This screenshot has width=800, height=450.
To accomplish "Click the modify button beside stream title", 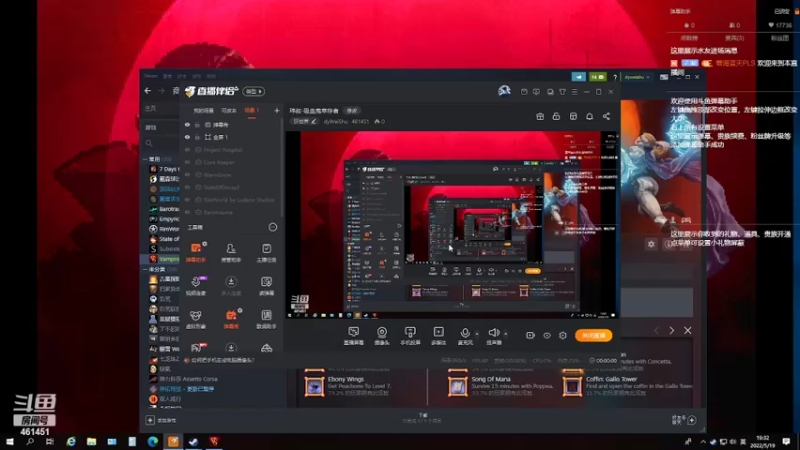I will (x=352, y=110).
